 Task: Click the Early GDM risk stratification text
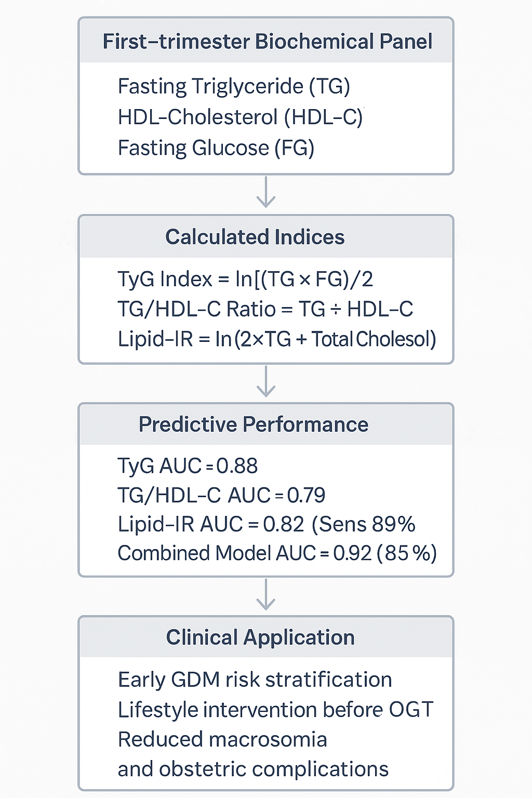pos(255,680)
